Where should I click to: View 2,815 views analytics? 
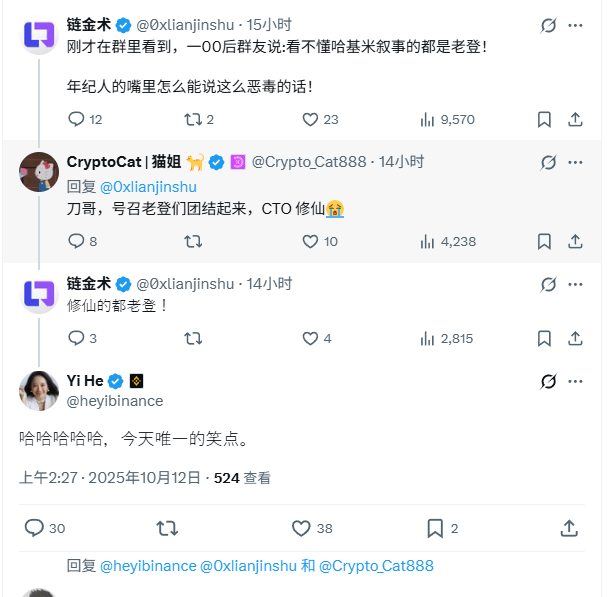(427, 339)
